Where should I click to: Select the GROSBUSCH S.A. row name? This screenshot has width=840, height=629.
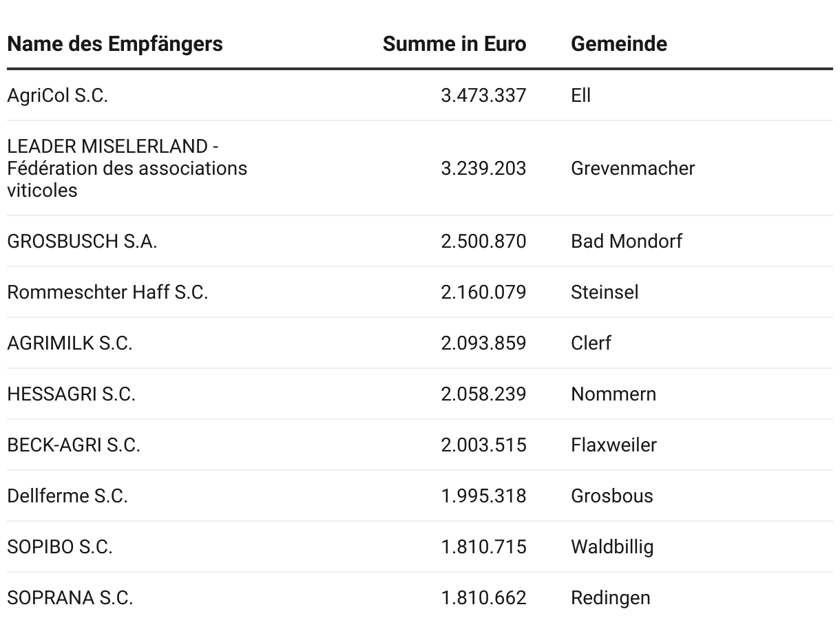click(82, 242)
